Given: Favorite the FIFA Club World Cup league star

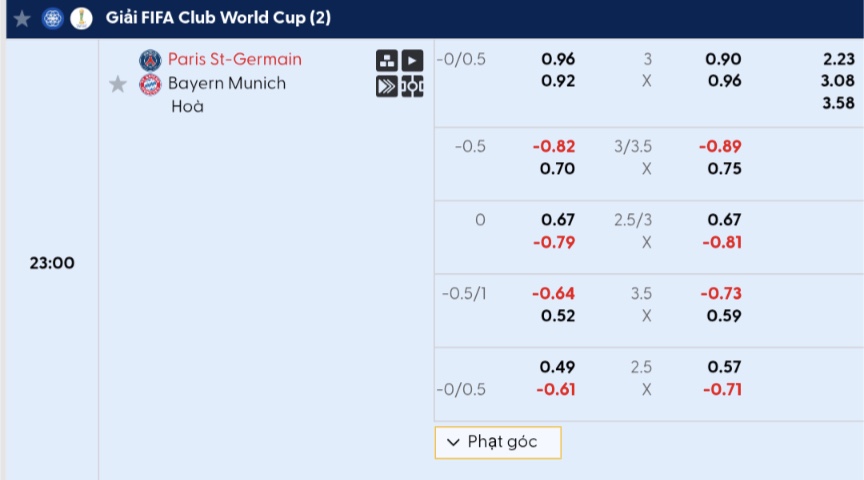Looking at the screenshot, I should click(x=22, y=19).
